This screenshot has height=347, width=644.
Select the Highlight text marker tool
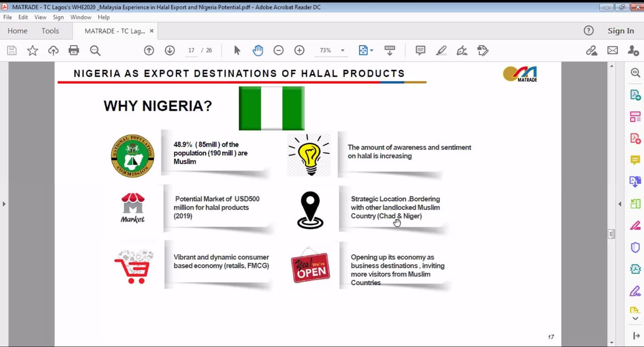pos(441,50)
